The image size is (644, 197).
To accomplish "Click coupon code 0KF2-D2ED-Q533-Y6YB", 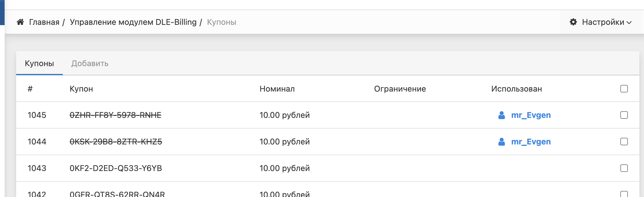I will pyautogui.click(x=116, y=168).
